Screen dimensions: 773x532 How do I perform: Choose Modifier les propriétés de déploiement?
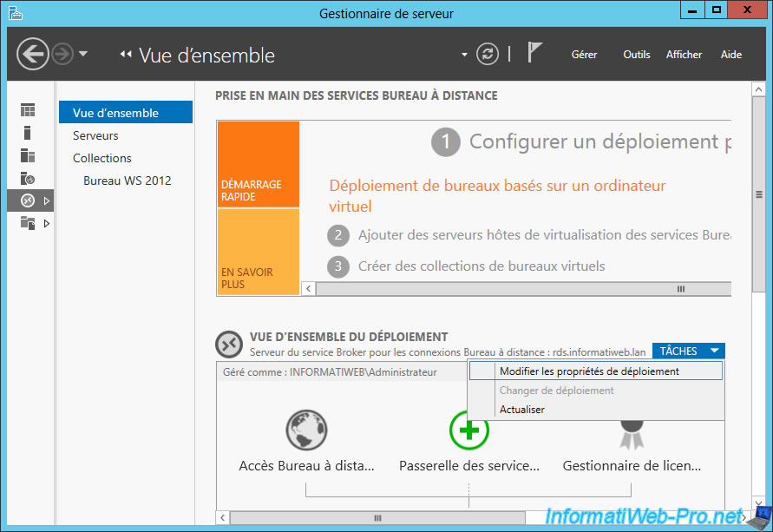[x=596, y=371]
